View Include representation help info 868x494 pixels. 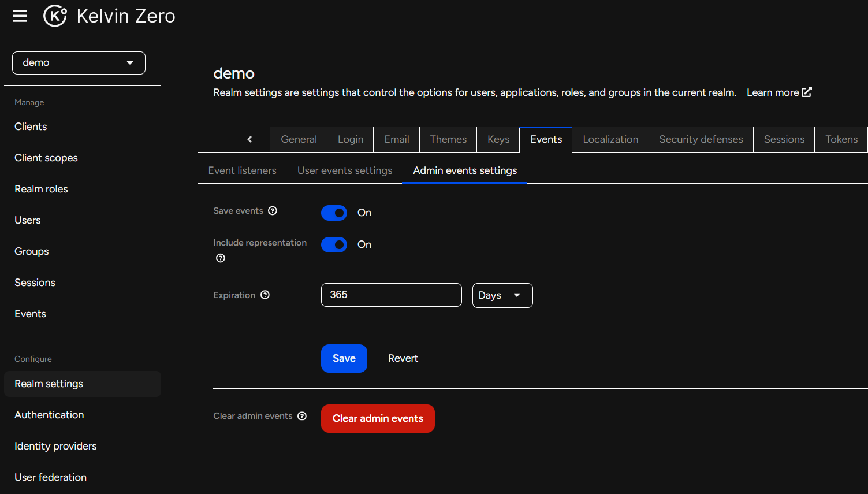point(220,258)
